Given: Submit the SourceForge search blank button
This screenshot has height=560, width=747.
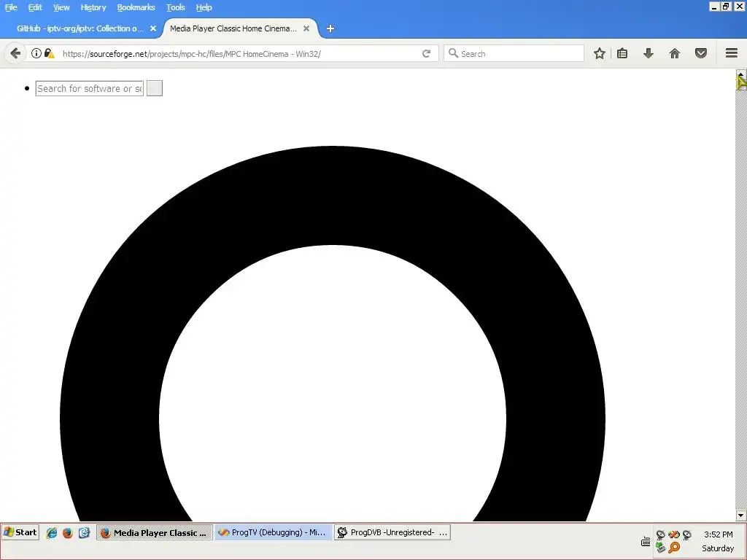Looking at the screenshot, I should point(155,88).
